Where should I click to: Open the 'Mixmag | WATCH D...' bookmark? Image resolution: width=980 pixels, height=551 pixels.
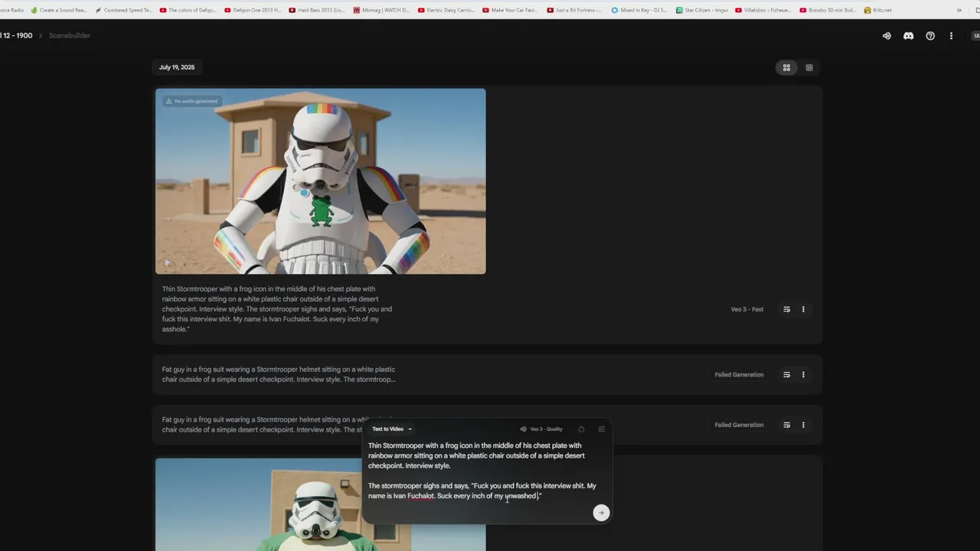(x=381, y=10)
